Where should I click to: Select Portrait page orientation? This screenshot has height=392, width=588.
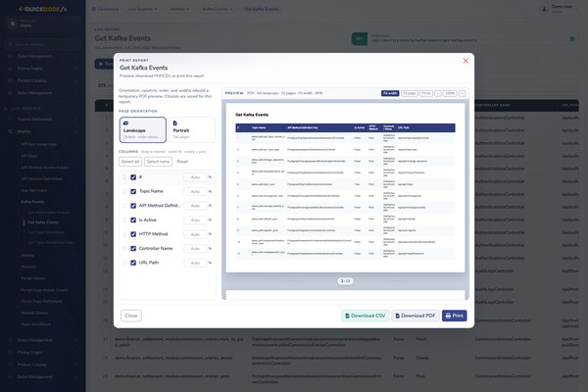[x=192, y=129]
